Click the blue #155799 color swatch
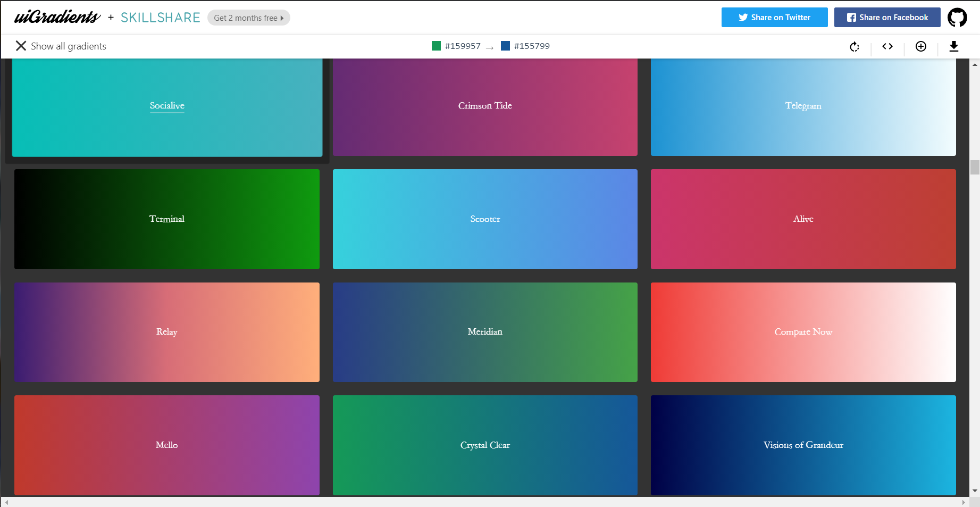 (x=506, y=46)
